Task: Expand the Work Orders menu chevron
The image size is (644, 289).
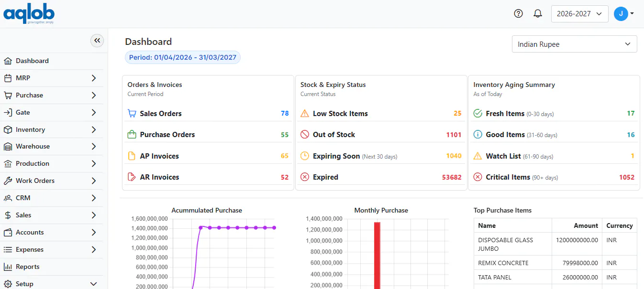Action: tap(94, 181)
